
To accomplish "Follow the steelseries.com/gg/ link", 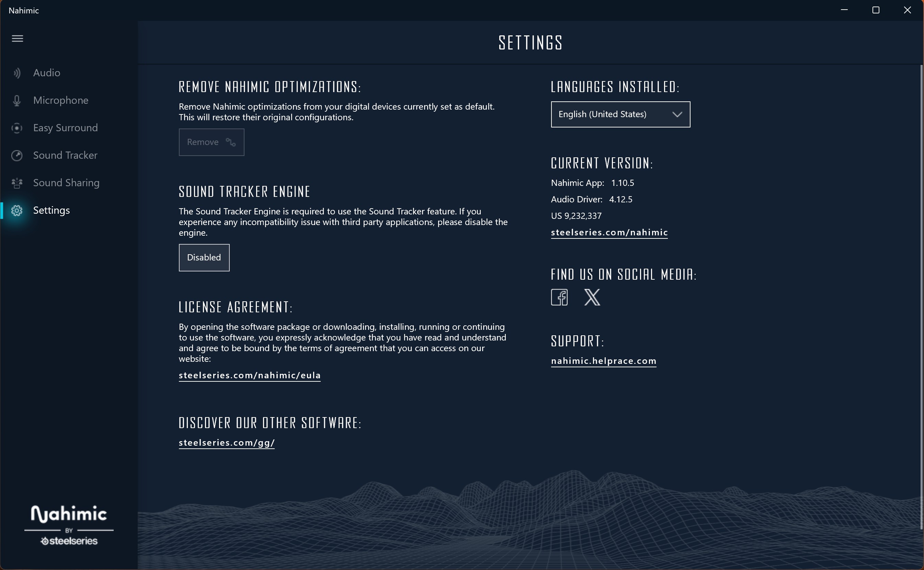I will pos(226,442).
